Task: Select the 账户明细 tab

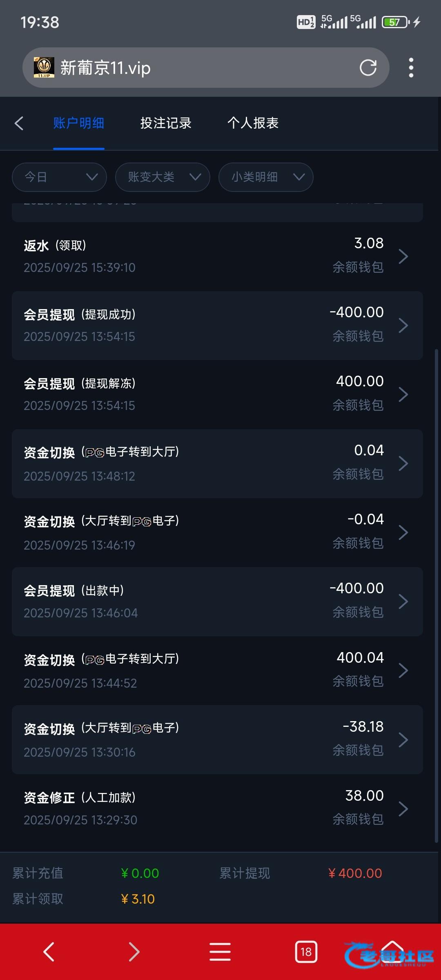Action: point(79,123)
